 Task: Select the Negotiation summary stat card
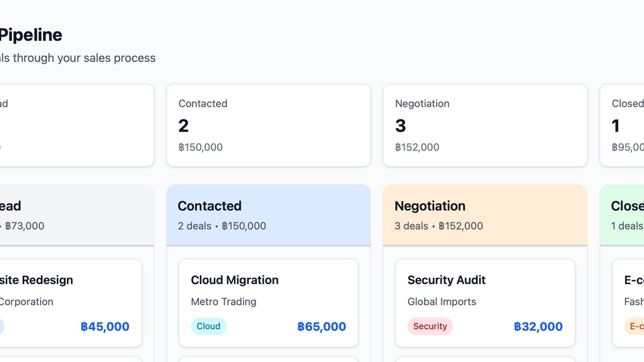(485, 125)
